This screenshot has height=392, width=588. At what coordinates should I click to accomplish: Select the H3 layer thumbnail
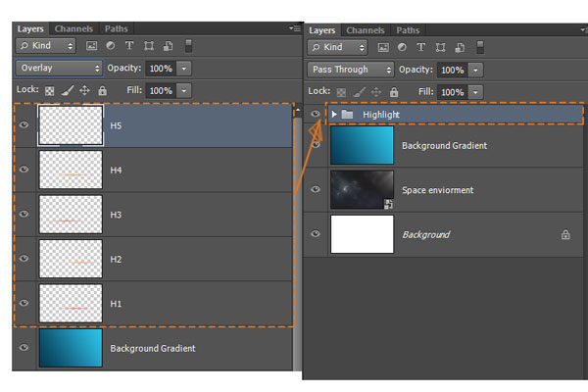71,215
